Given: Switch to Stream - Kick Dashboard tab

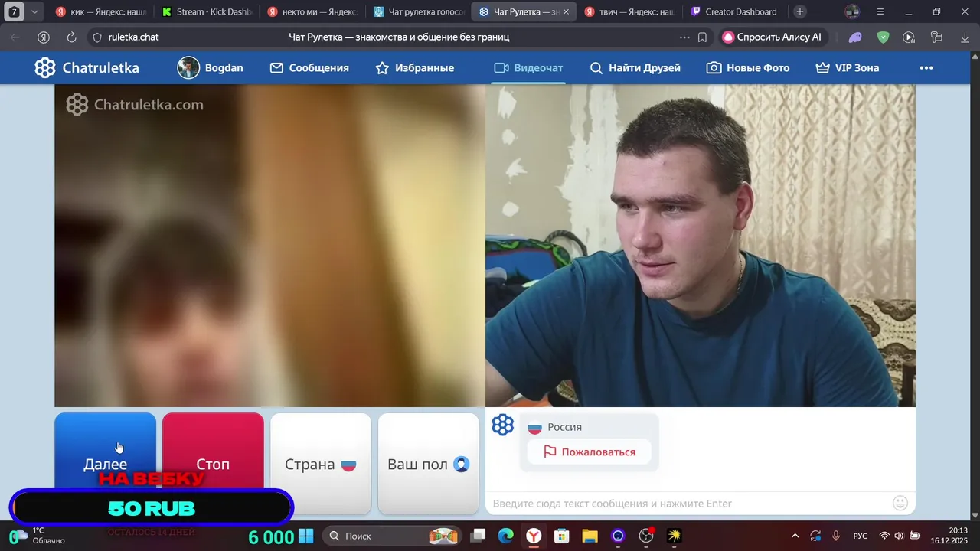Looking at the screenshot, I should pos(207,12).
